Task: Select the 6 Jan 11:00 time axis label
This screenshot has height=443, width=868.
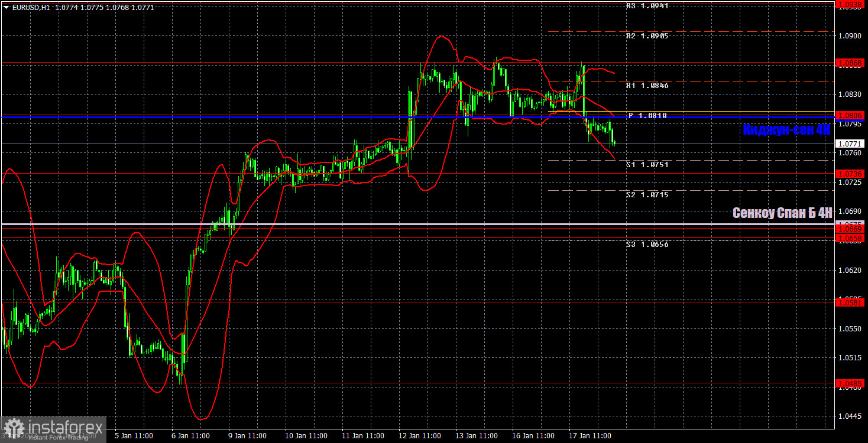Action: [189, 436]
